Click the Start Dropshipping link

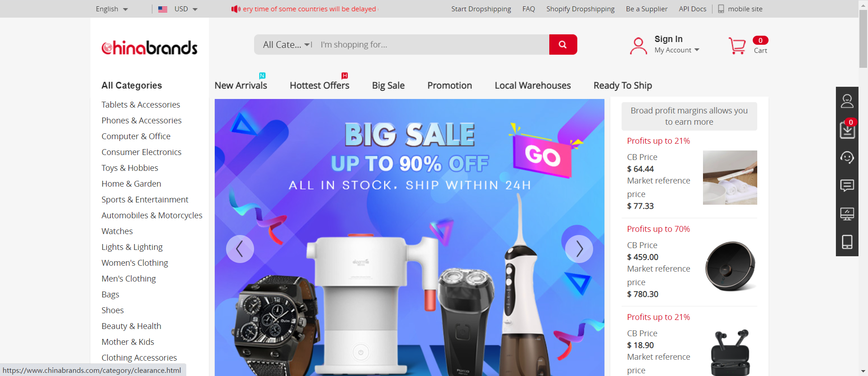point(481,9)
